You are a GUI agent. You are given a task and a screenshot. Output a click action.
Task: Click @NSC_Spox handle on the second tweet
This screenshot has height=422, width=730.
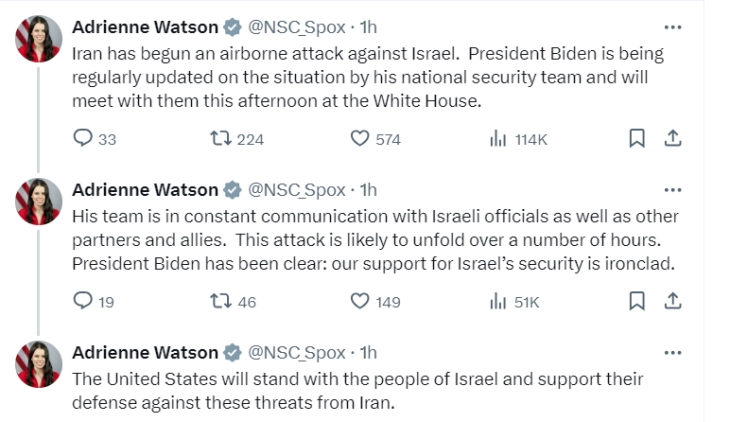tap(296, 190)
